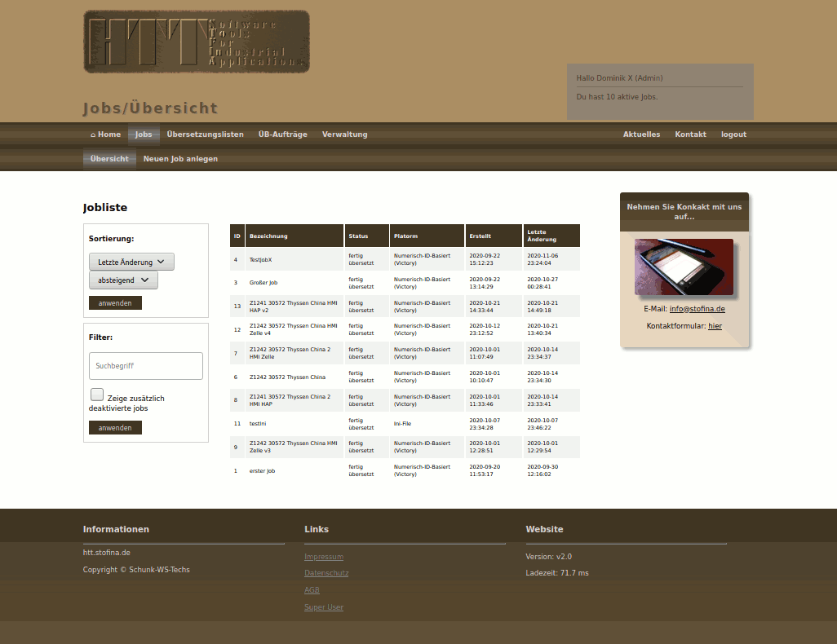Viewport: 837px width, 644px height.
Task: Open the testini job entry
Action: 258,424
